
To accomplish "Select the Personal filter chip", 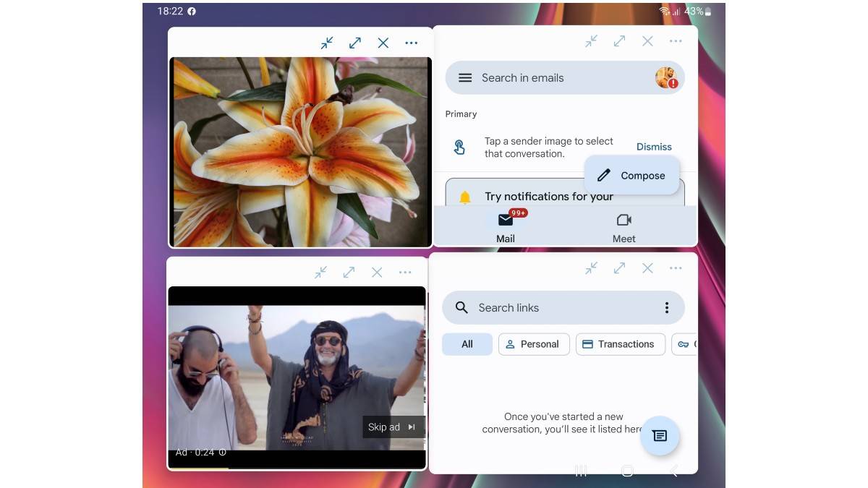I will [534, 344].
